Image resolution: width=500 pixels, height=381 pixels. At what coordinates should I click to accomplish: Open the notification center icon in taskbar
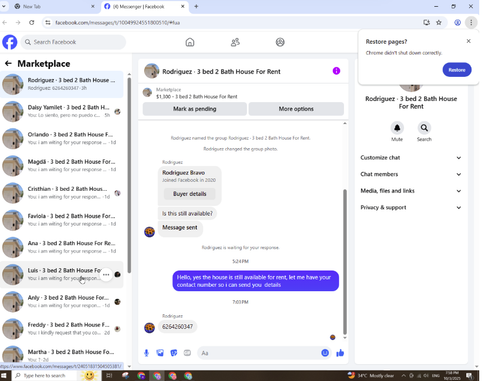[x=469, y=376]
